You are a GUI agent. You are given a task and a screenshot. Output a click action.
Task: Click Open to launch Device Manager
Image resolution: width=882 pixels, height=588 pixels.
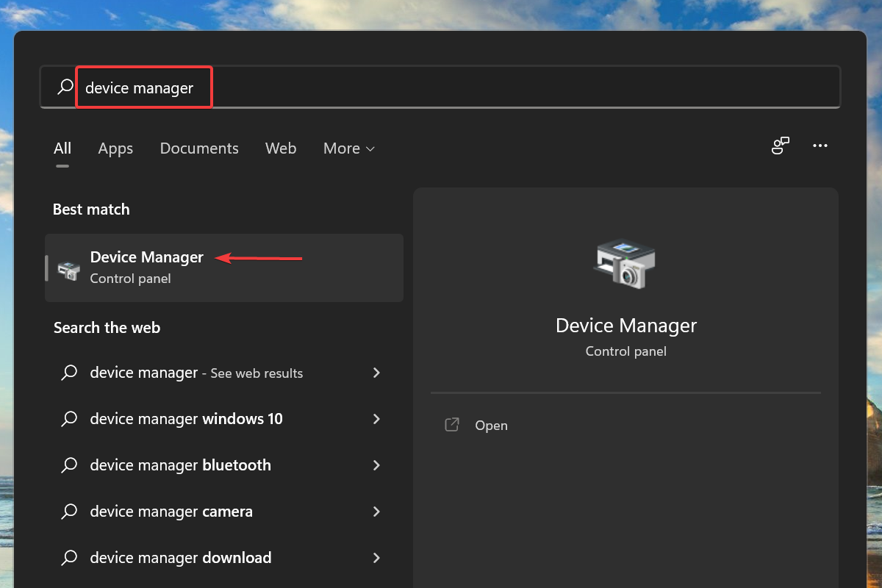tap(491, 425)
